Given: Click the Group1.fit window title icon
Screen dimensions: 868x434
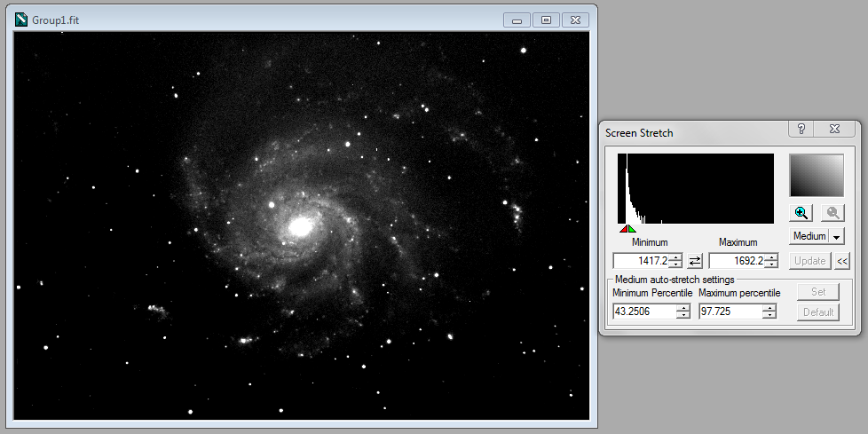Looking at the screenshot, I should point(21,20).
